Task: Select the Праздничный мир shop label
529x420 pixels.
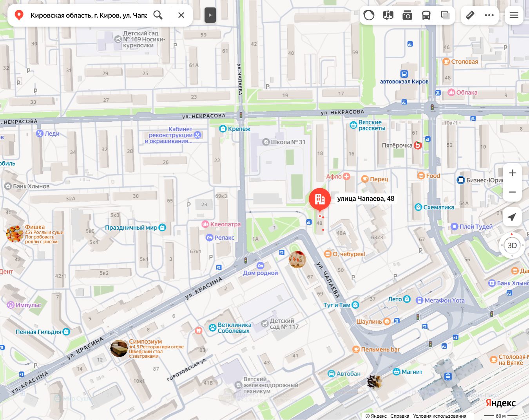Action: coord(131,227)
